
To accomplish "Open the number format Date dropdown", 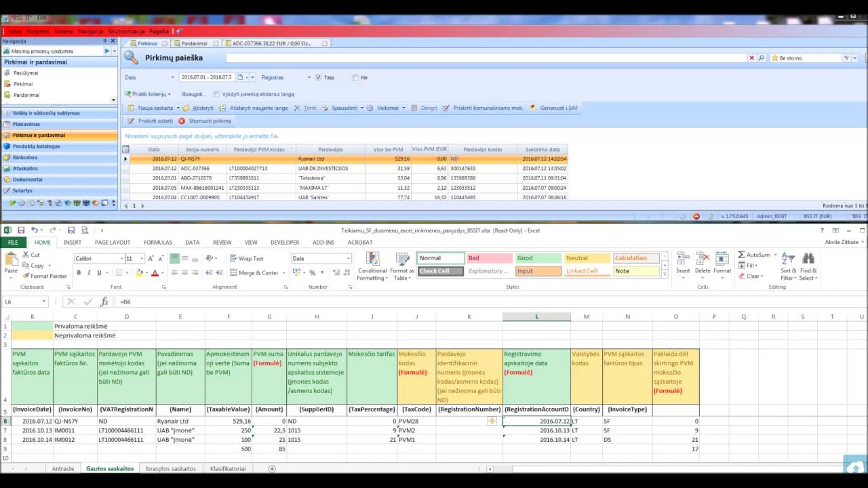I will click(349, 258).
